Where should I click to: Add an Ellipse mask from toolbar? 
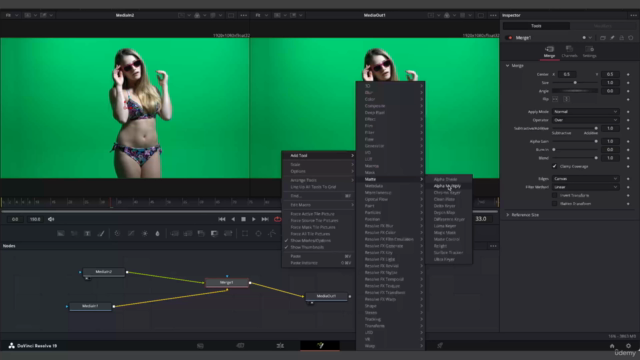(258, 233)
